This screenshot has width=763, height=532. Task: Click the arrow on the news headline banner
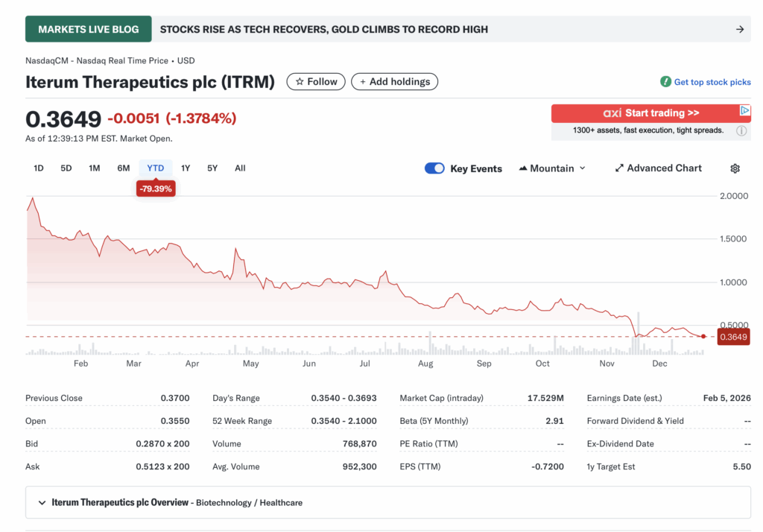pyautogui.click(x=739, y=29)
